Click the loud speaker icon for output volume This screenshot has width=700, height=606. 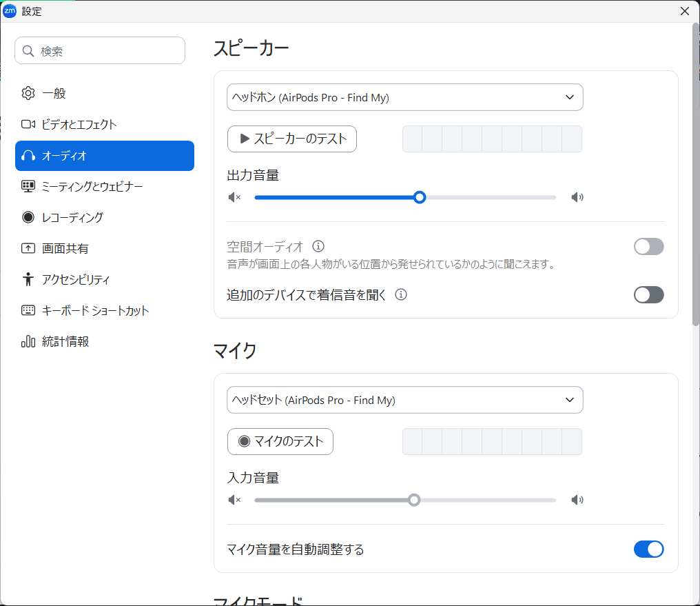click(x=577, y=198)
